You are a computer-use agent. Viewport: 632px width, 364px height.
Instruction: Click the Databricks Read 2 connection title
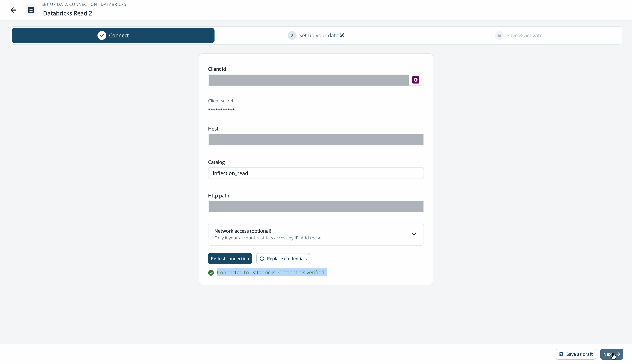coord(67,13)
